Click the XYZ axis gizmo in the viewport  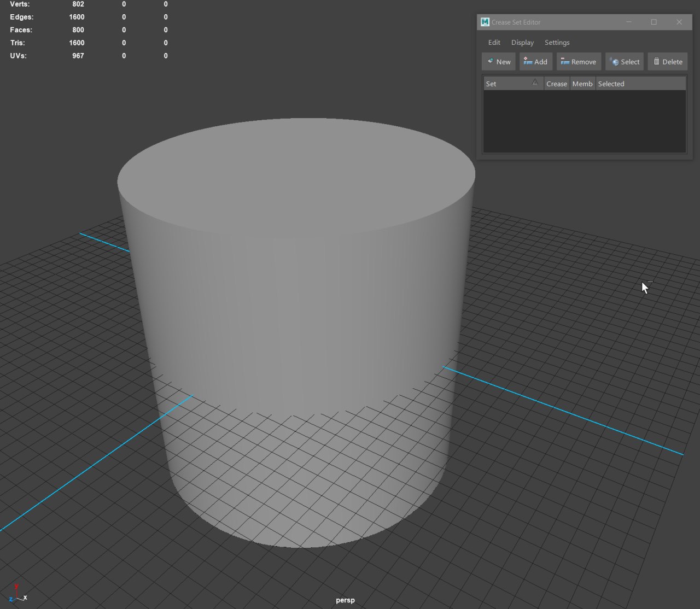pos(18,594)
